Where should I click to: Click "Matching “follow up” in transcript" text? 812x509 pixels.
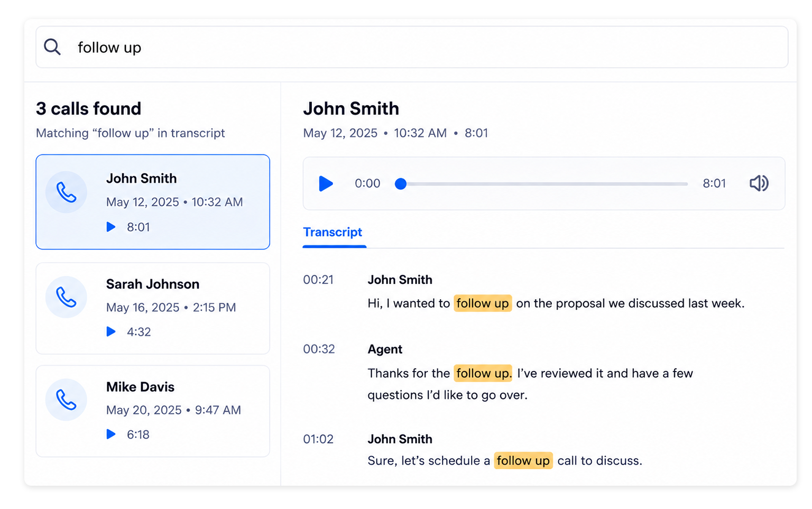click(x=131, y=133)
